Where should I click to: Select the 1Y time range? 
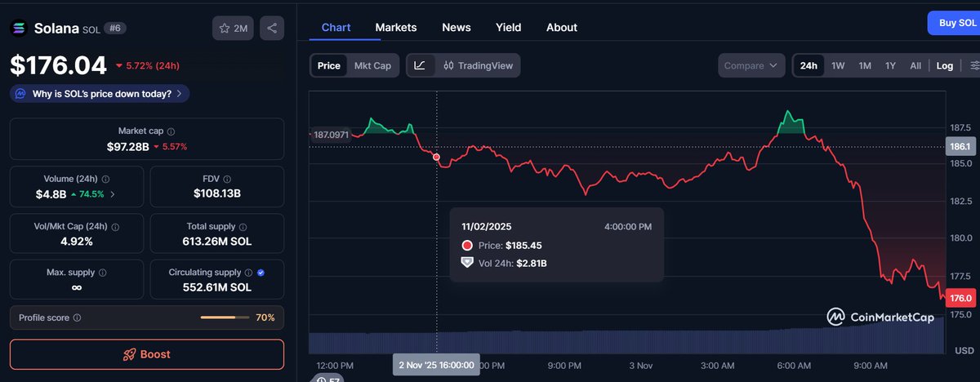(890, 65)
